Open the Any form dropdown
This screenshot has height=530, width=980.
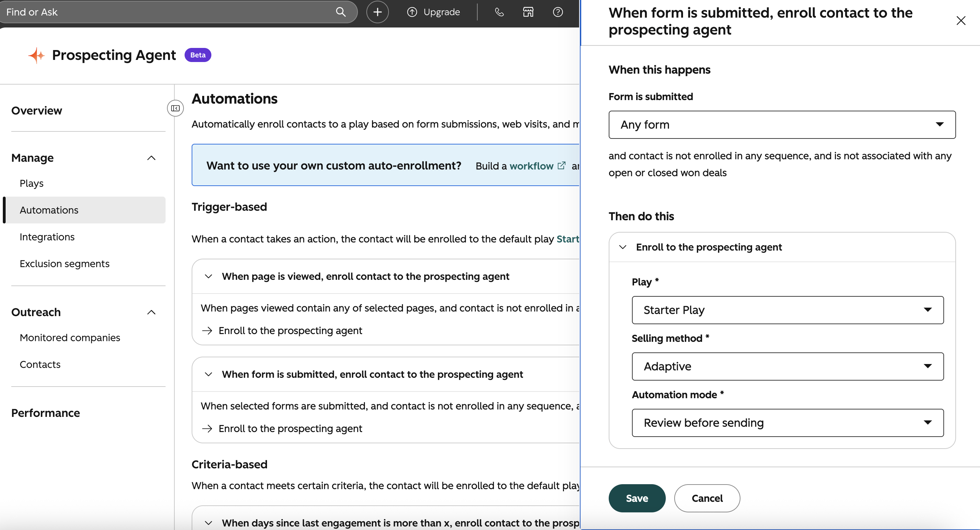pyautogui.click(x=782, y=125)
